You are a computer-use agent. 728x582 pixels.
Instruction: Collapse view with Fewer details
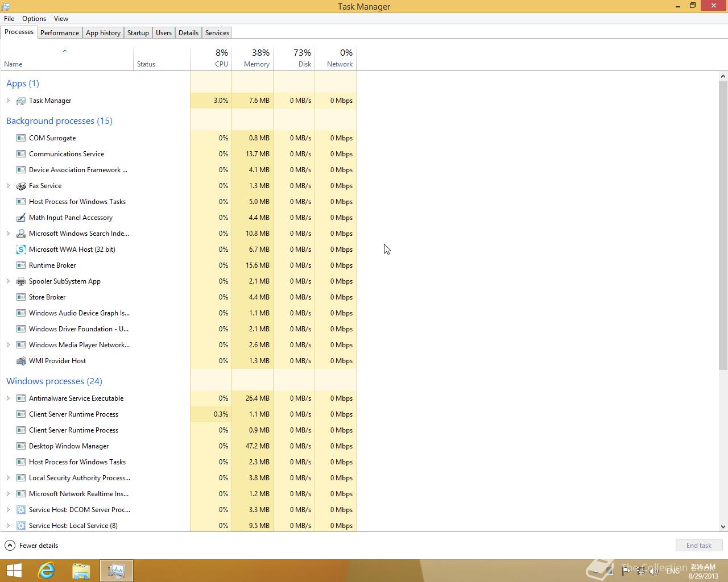[32, 546]
